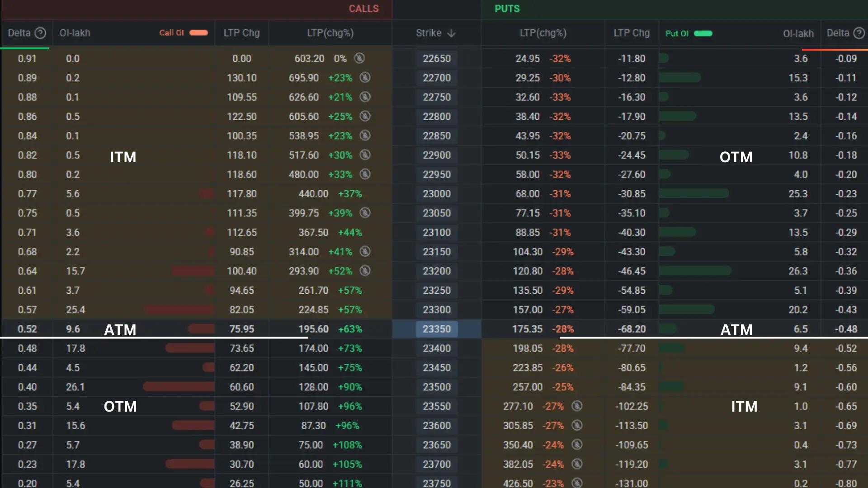Click the round icon beside call LTP 605.60
Viewport: 868px width, 488px height.
pos(365,116)
